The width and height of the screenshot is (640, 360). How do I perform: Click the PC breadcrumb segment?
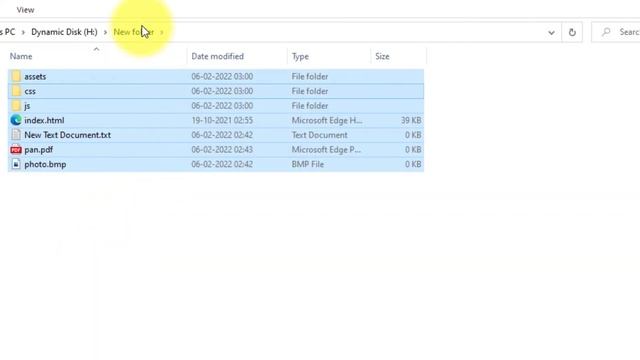8,32
